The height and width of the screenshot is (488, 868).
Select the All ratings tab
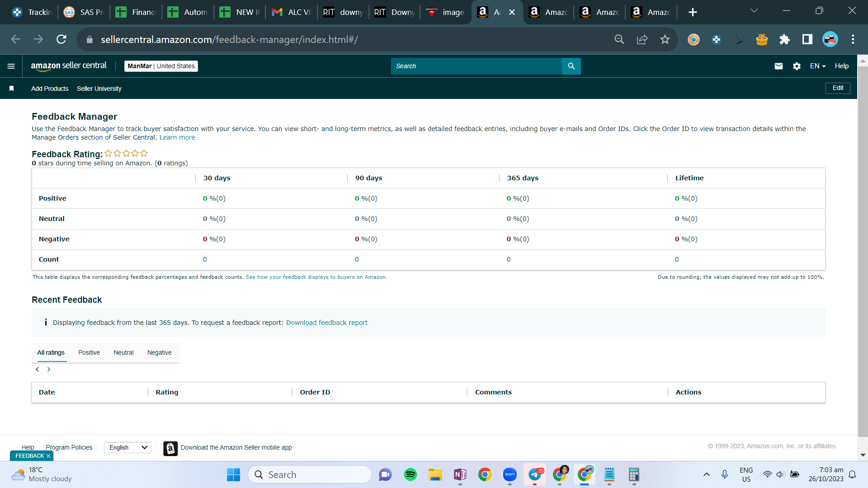(x=51, y=352)
